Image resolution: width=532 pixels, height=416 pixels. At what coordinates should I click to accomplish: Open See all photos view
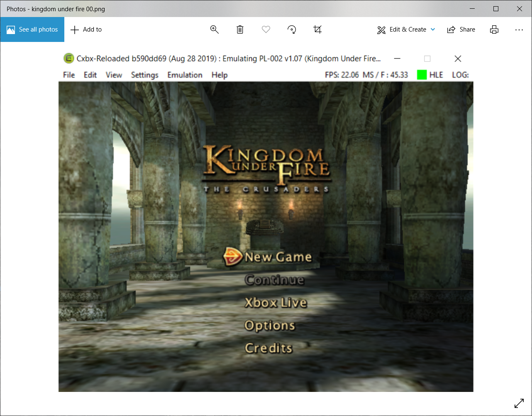pyautogui.click(x=32, y=29)
